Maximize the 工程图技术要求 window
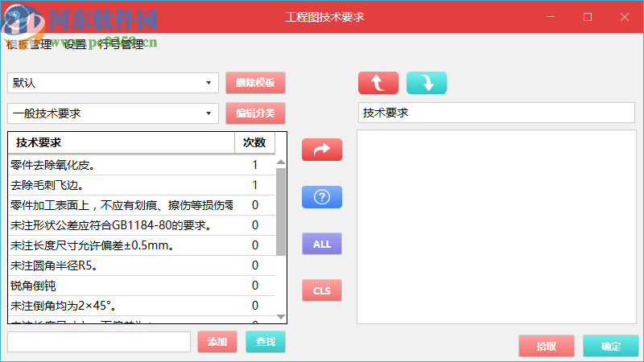 click(x=588, y=17)
